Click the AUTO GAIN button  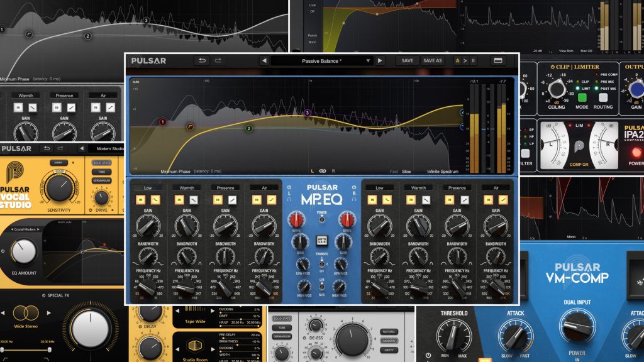[x=321, y=239]
